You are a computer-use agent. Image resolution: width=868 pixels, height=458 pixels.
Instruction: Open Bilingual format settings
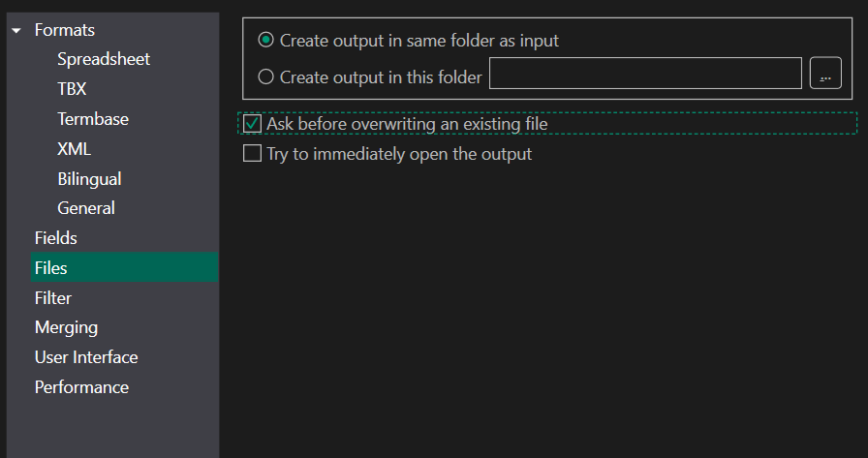(x=89, y=179)
